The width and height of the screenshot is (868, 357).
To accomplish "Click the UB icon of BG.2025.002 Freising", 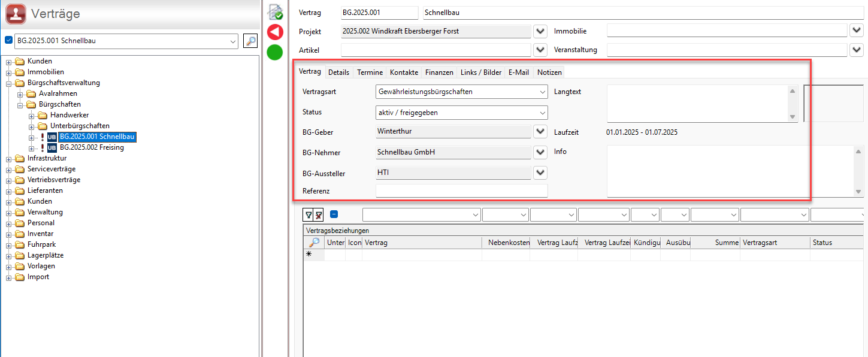I will [x=52, y=148].
